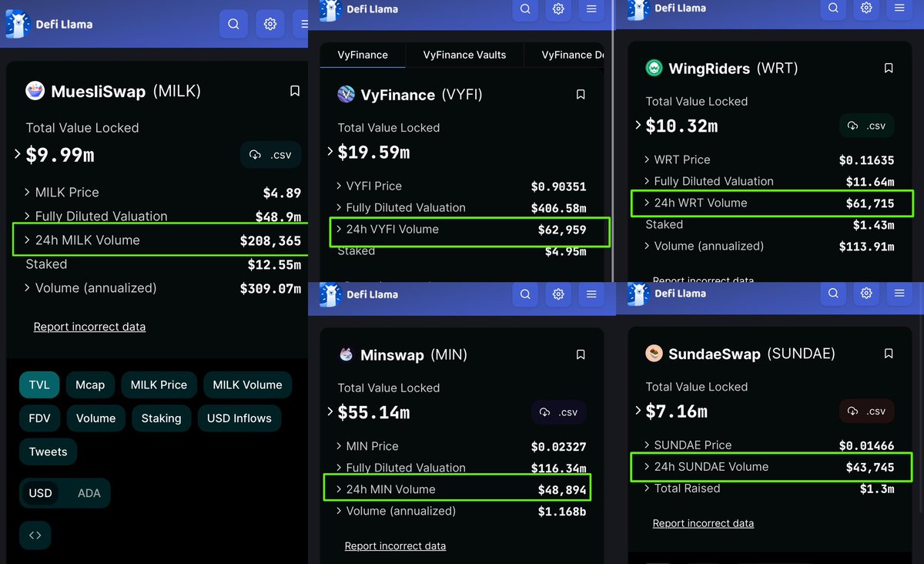Open hamburger menu in WingRiders panel header
924x564 pixels.
(x=899, y=9)
